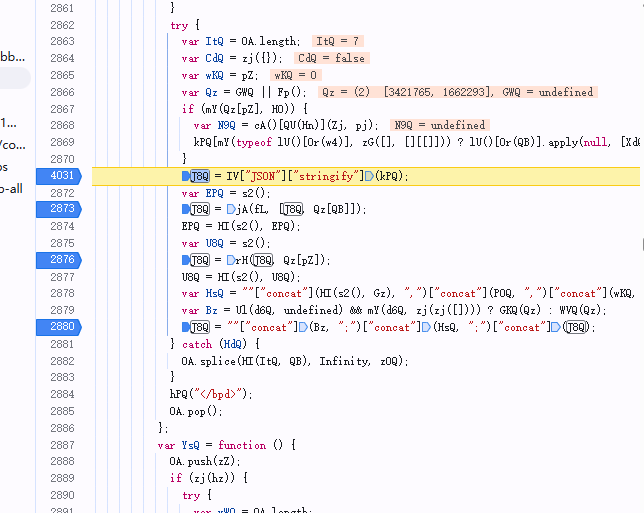Toggle inline breakpoint marker before rH( on line 2876
Screen dimensions: 644x513
click(231, 260)
